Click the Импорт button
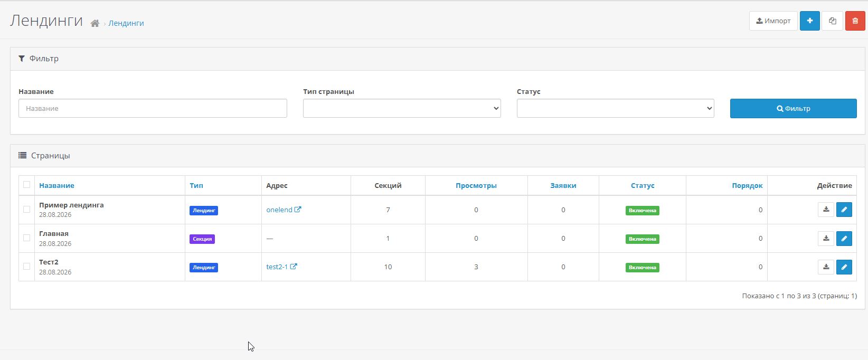Image resolution: width=868 pixels, height=360 pixels. pos(773,21)
